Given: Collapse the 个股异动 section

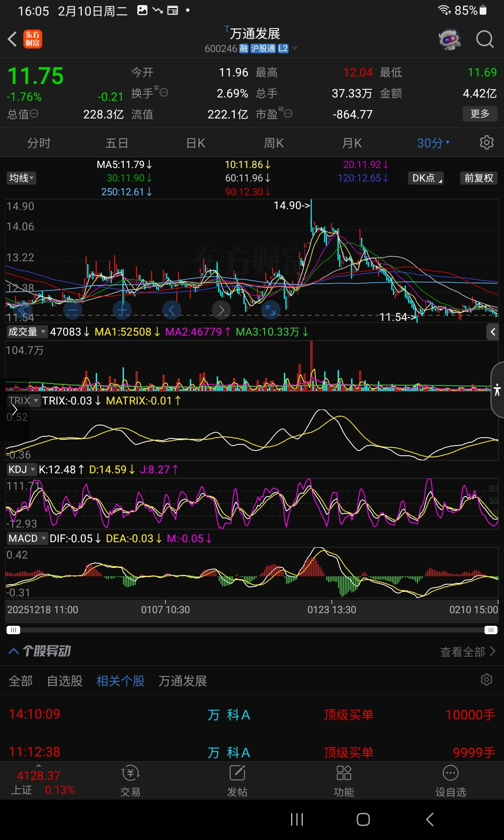Looking at the screenshot, I should tap(13, 651).
